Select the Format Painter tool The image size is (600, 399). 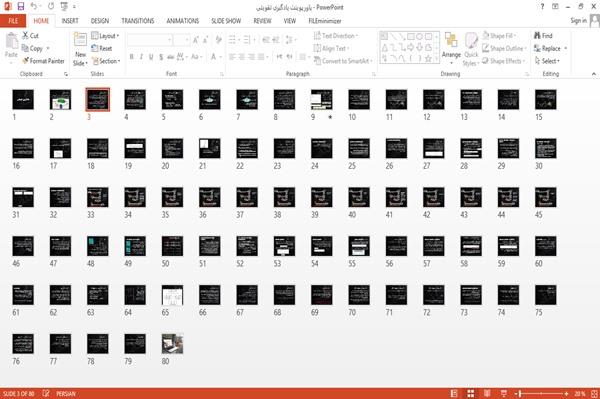43,61
